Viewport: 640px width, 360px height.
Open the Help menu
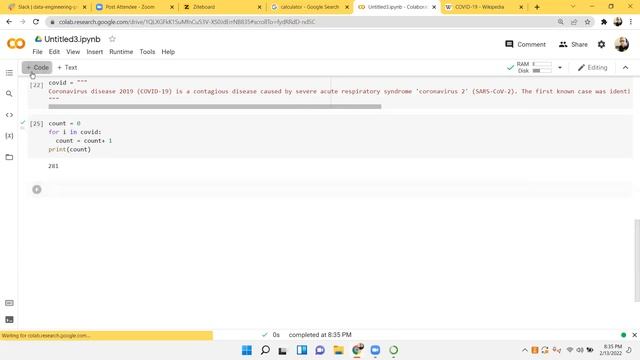[x=168, y=52]
